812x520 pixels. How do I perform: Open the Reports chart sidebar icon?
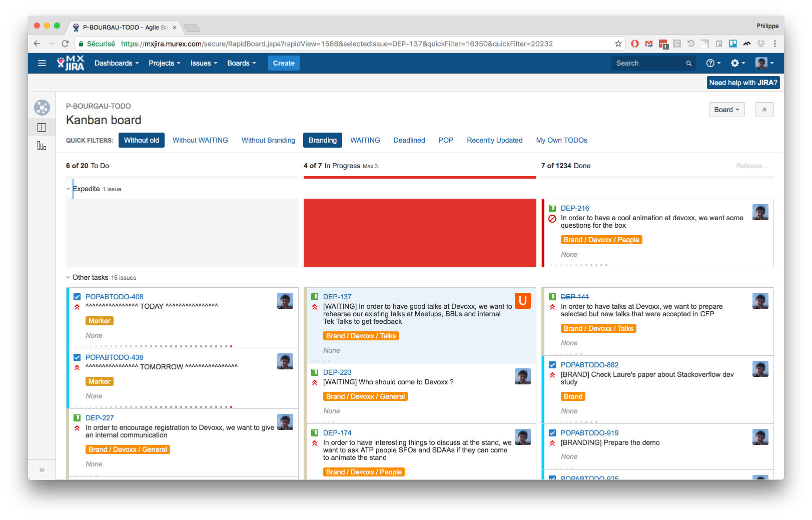click(x=42, y=146)
